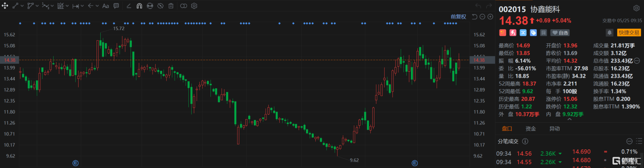
Task: Hide all drawings with eye-slash icon
Action: click(x=160, y=6)
